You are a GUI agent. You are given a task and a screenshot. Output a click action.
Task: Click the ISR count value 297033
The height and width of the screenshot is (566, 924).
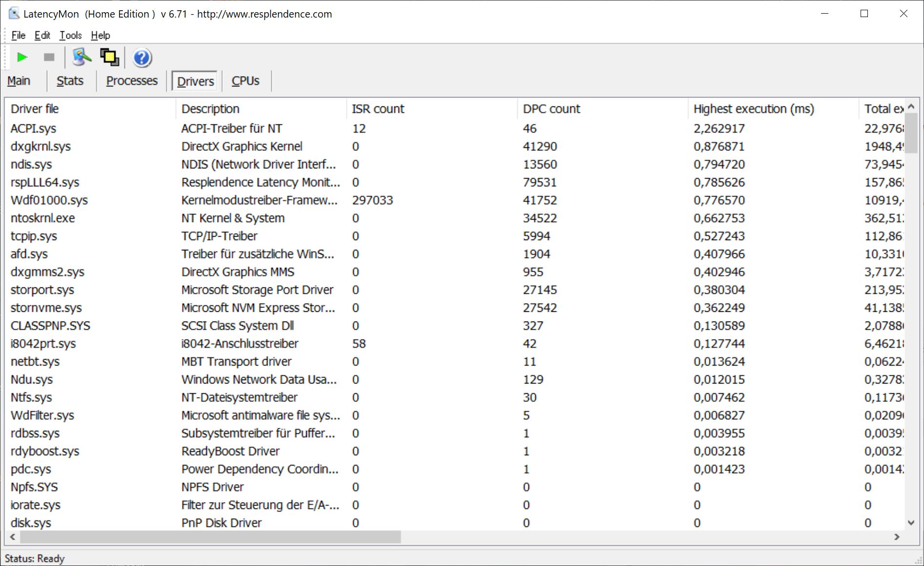(x=373, y=200)
